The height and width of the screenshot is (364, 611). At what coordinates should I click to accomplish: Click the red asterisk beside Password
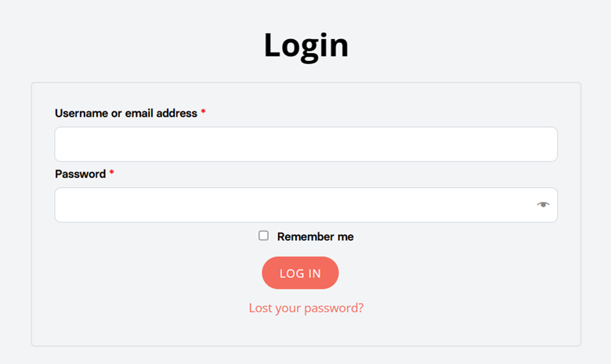click(x=111, y=172)
